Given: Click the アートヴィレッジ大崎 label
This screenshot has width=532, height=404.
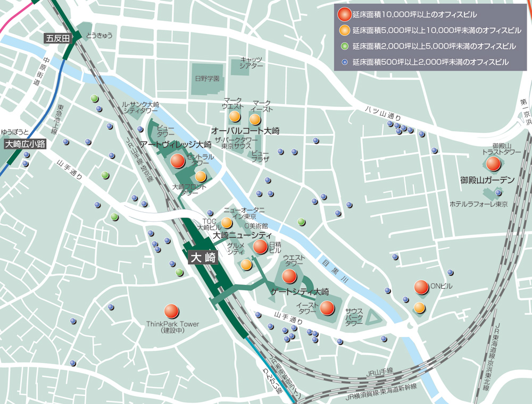Looking at the screenshot, I should click(x=176, y=145).
